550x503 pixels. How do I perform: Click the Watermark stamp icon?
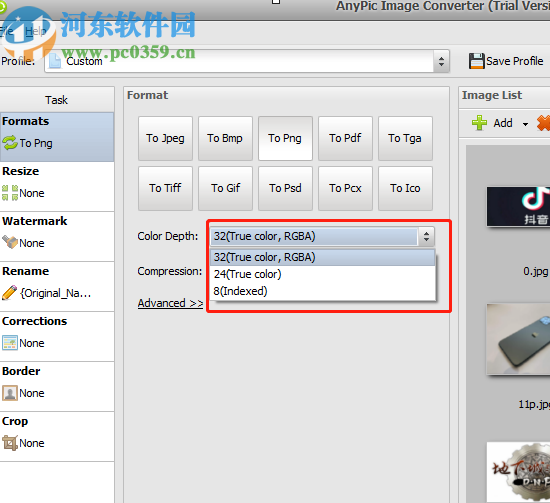pyautogui.click(x=10, y=242)
